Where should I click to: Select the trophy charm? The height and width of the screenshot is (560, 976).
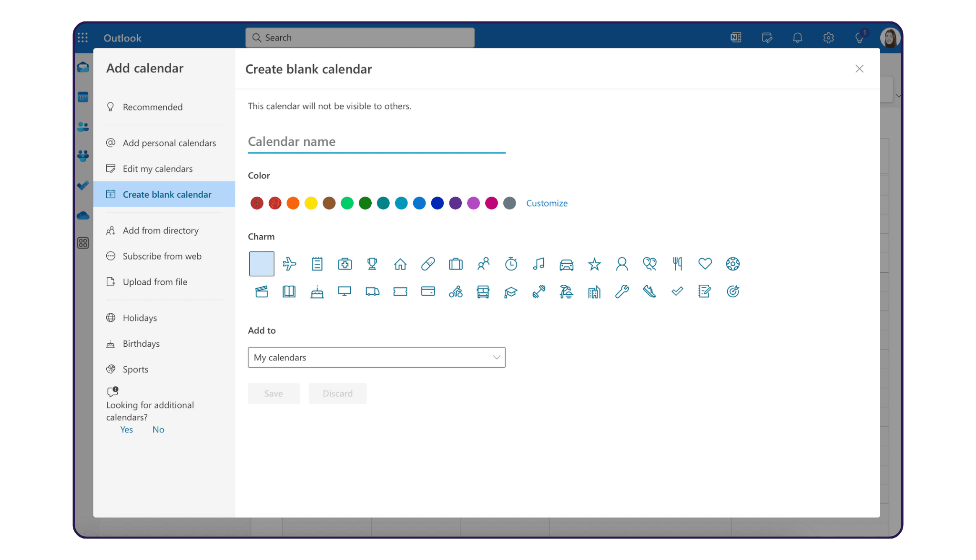tap(372, 264)
